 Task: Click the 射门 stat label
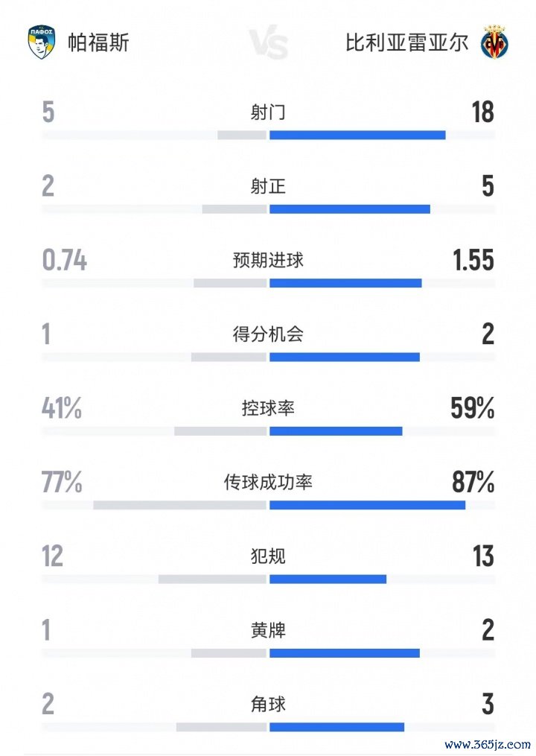click(x=268, y=112)
